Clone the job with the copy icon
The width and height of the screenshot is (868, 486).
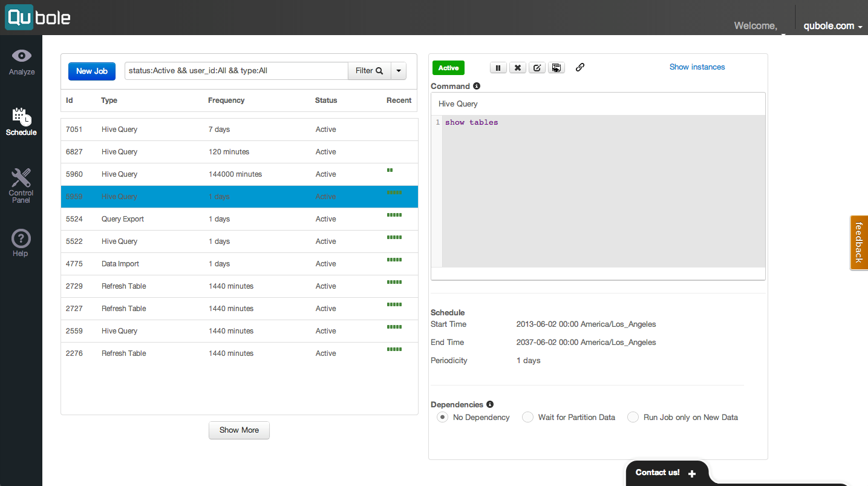click(556, 68)
